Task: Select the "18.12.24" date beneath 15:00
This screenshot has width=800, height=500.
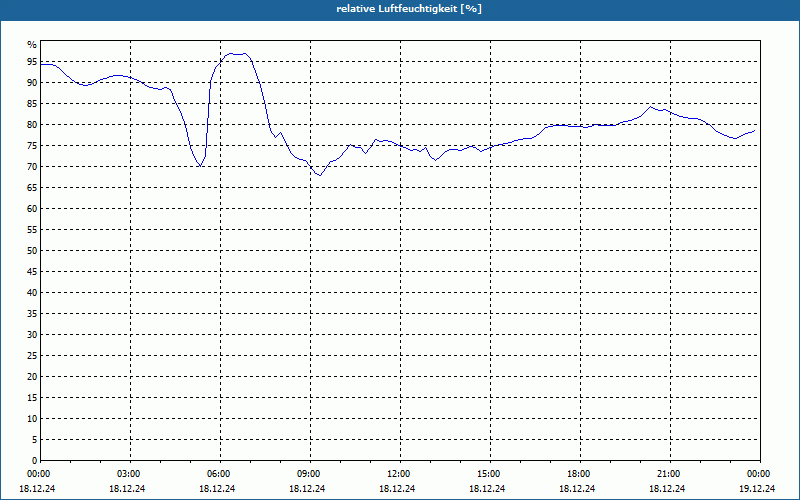Action: (x=487, y=488)
